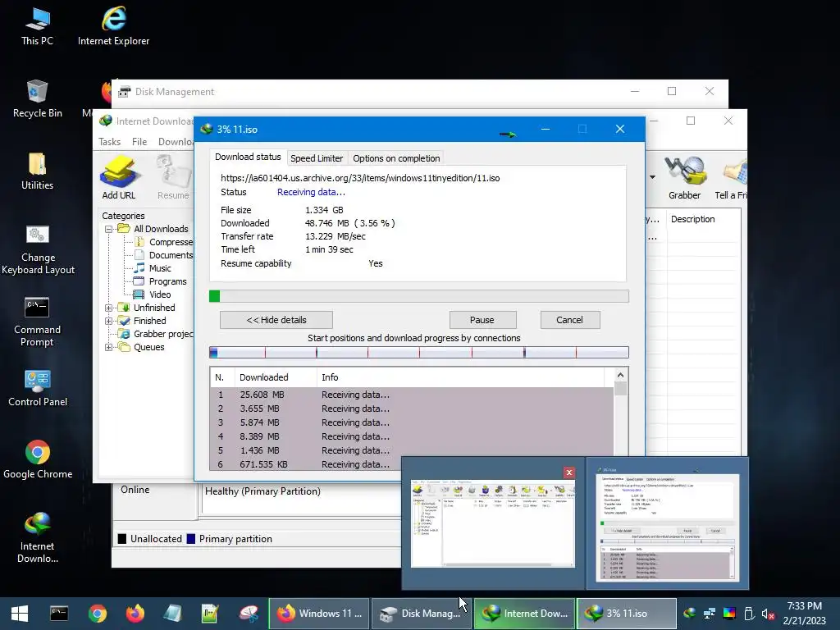Switch to the Speed Limiter tab
This screenshot has width=840, height=630.
click(317, 158)
